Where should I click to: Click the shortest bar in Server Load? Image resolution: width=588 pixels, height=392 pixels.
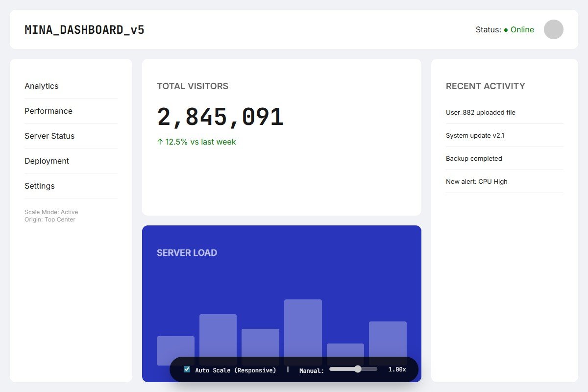[x=345, y=350]
